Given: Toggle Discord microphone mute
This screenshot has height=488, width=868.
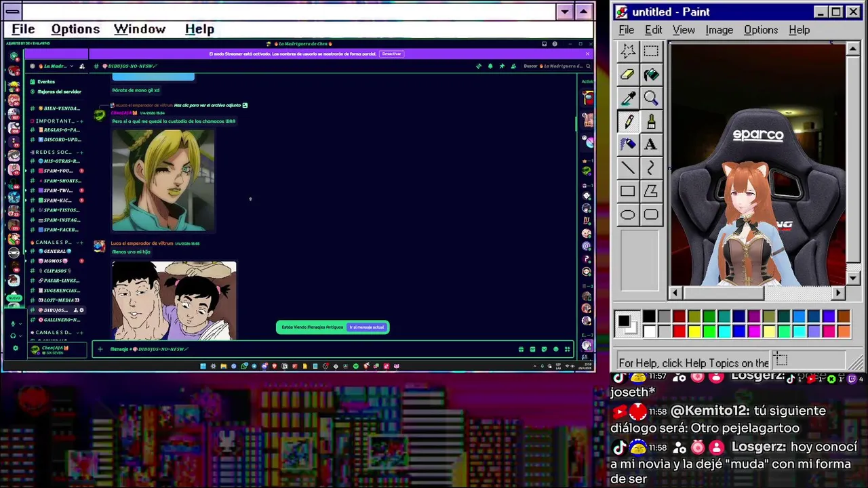Looking at the screenshot, I should (13, 323).
